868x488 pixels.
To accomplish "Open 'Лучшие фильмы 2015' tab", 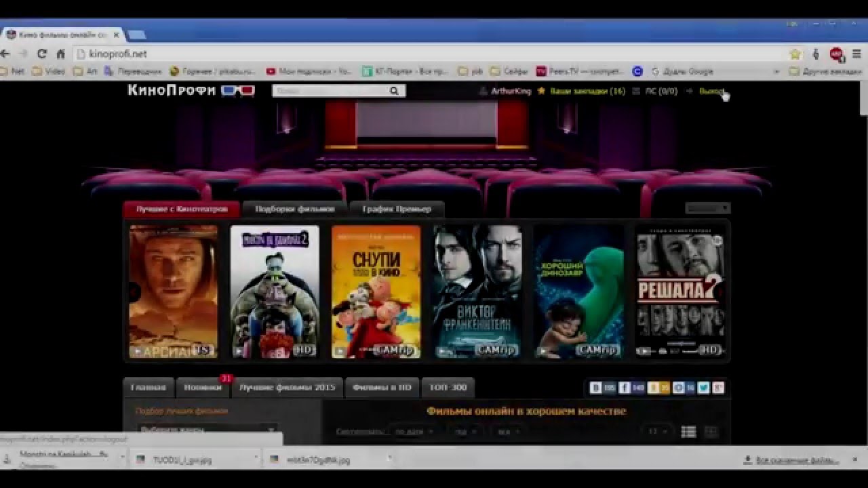I will (x=288, y=388).
